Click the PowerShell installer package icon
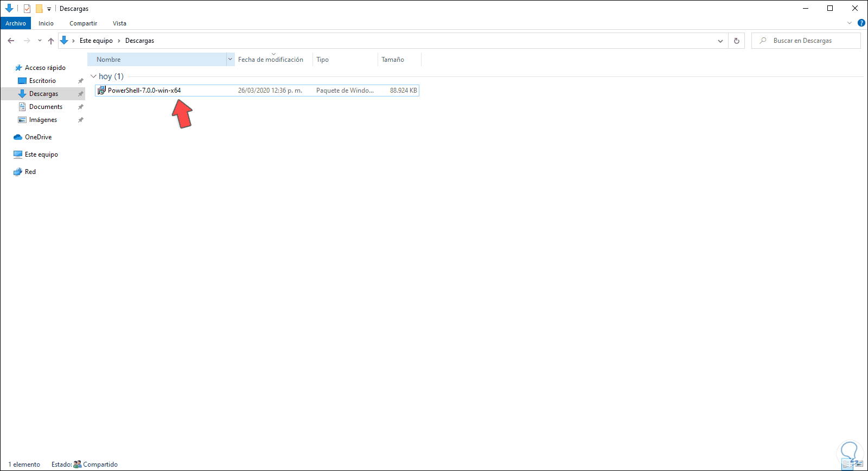The image size is (868, 471). [x=101, y=91]
